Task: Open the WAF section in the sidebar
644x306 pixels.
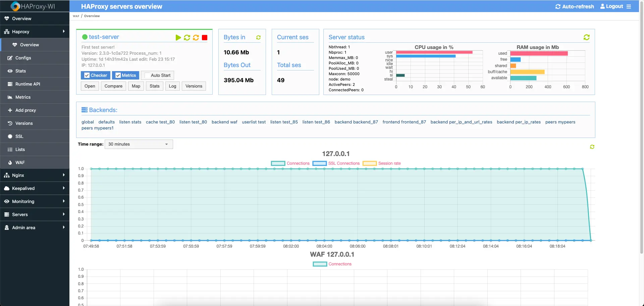Action: 20,162
